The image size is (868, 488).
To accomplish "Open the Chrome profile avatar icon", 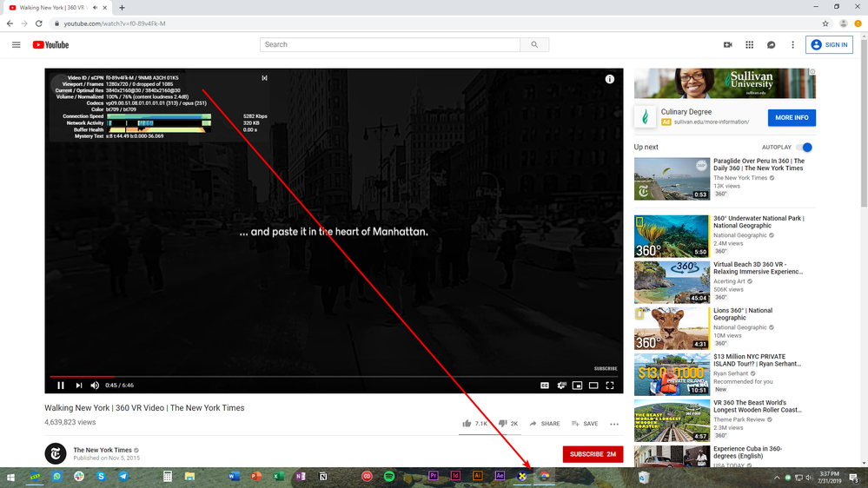I will (843, 23).
